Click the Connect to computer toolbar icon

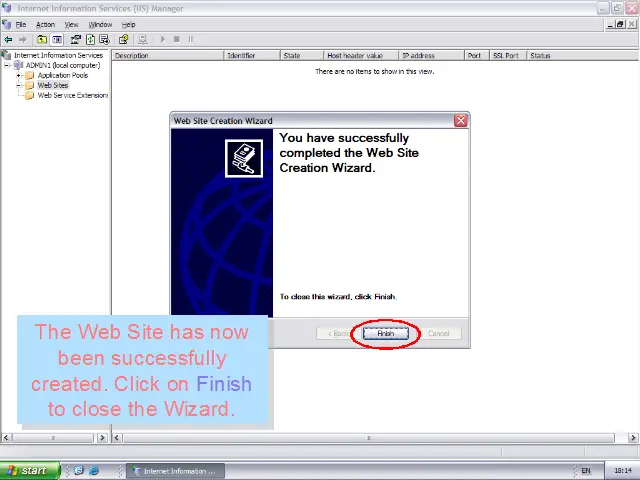click(x=142, y=40)
